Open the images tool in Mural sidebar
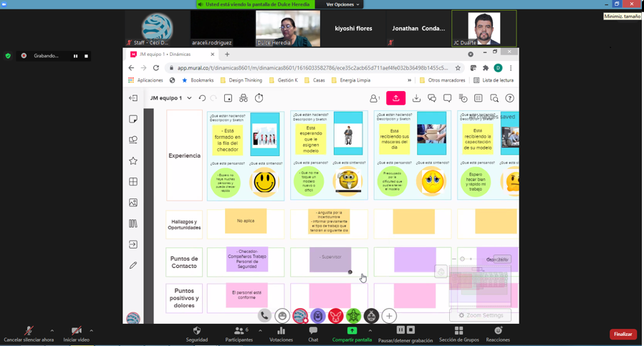This screenshot has height=346, width=644. point(133,203)
